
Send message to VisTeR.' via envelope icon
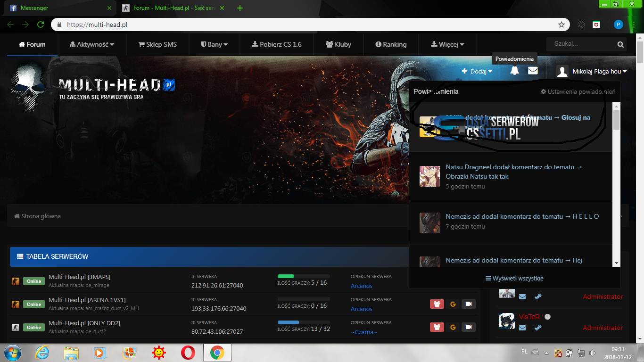[x=522, y=328]
